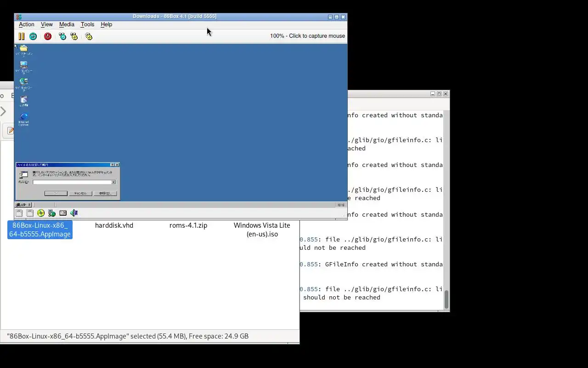Screen dimensions: 588x368
Task: Click the file manager status bar selection text
Action: coord(128,336)
